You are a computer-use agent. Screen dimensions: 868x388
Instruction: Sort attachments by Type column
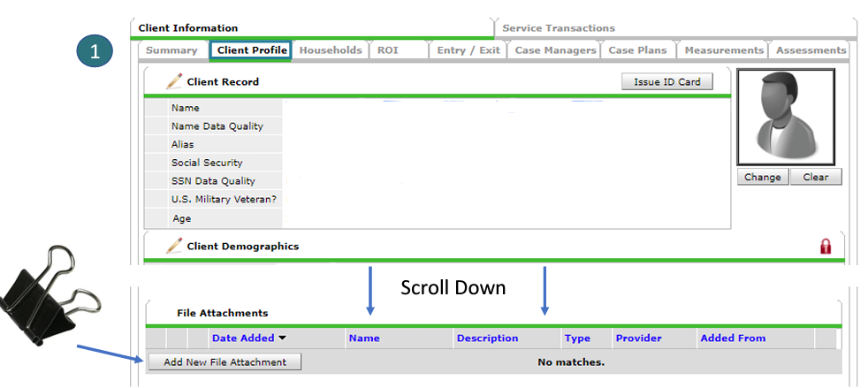577,338
